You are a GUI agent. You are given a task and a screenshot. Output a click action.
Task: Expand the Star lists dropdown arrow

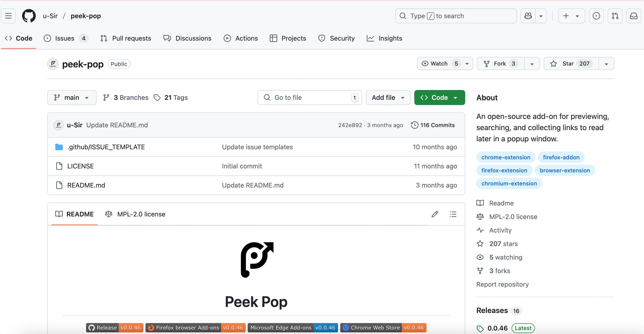pos(606,63)
